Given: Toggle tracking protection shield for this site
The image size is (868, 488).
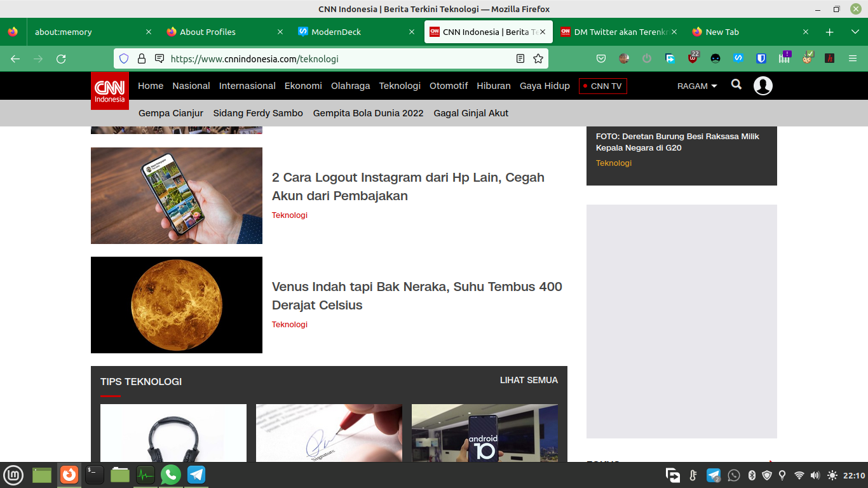Looking at the screenshot, I should 123,58.
